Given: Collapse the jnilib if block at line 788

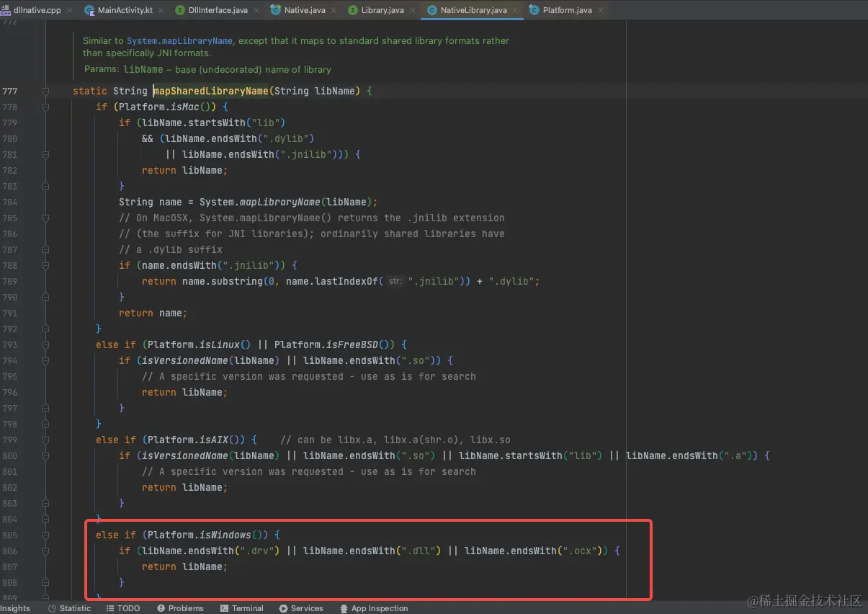Looking at the screenshot, I should [45, 266].
